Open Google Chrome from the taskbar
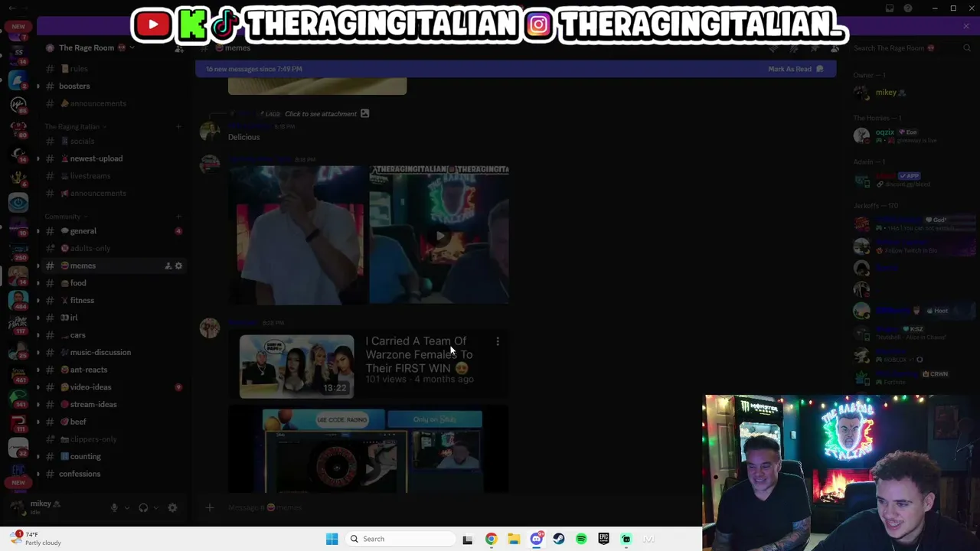This screenshot has width=980, height=551. coord(491,539)
